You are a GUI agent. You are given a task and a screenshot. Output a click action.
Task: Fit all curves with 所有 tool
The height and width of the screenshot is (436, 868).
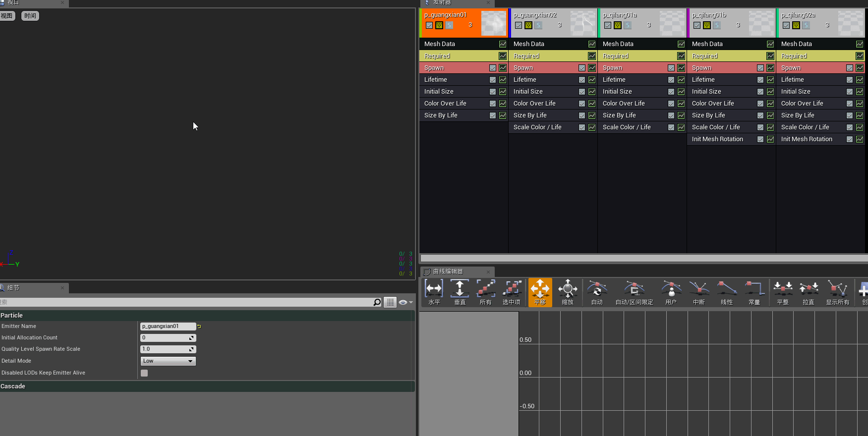pyautogui.click(x=486, y=292)
